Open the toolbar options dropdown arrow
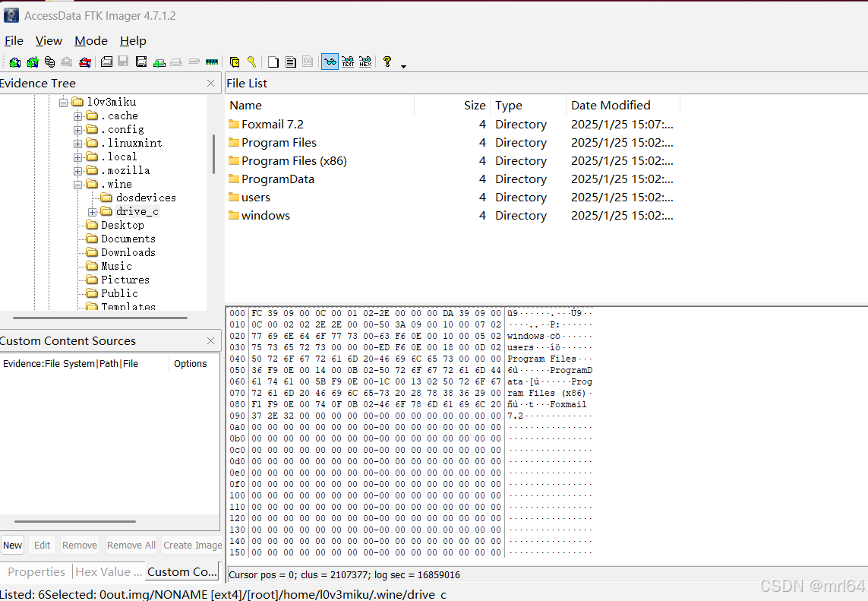The image size is (868, 601). [403, 66]
